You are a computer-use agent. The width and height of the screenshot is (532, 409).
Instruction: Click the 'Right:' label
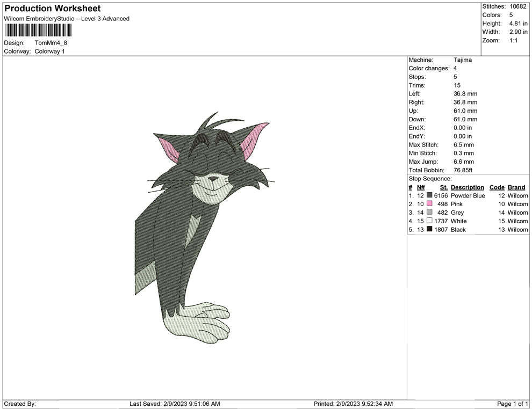(416, 102)
